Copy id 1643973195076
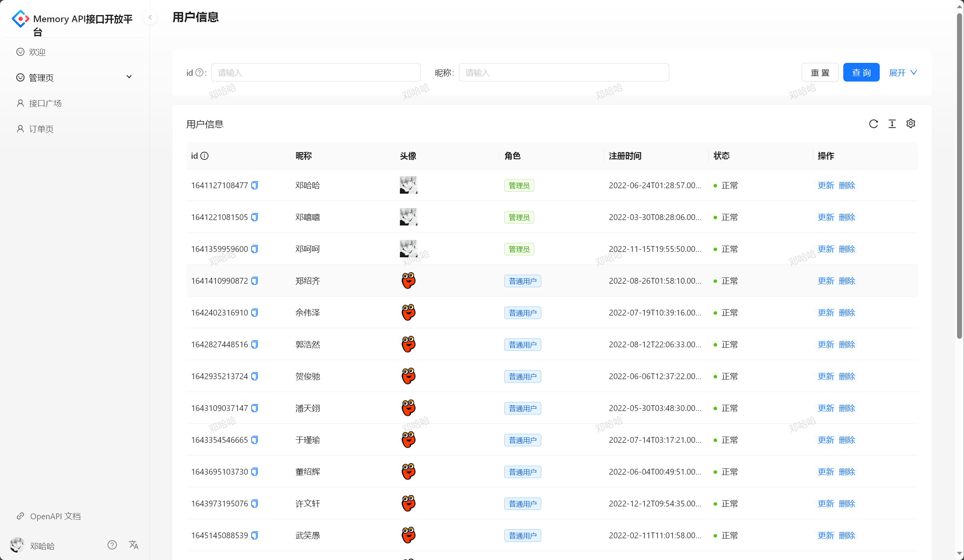This screenshot has width=964, height=560. point(255,504)
